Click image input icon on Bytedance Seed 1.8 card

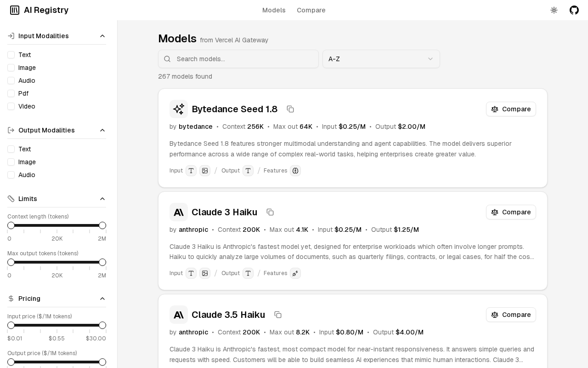click(x=205, y=171)
